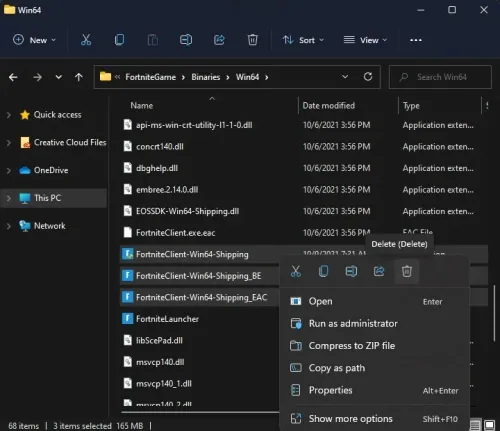Choose Open from the context menu
Viewport: 500px width, 431px height.
click(374, 301)
